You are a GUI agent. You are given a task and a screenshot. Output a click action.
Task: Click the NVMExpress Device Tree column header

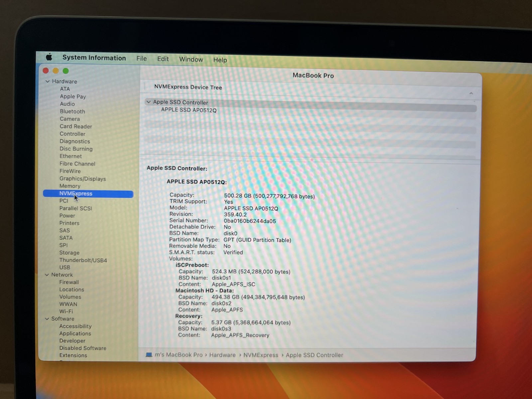point(188,87)
